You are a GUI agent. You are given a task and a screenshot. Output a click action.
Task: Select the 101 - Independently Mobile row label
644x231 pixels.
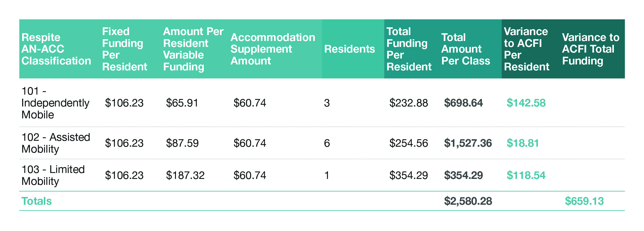click(55, 103)
